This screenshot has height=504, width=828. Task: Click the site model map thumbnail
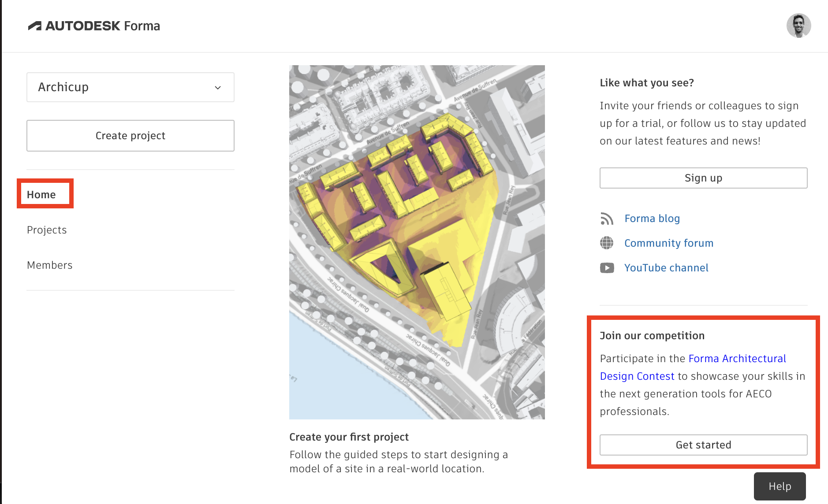417,242
